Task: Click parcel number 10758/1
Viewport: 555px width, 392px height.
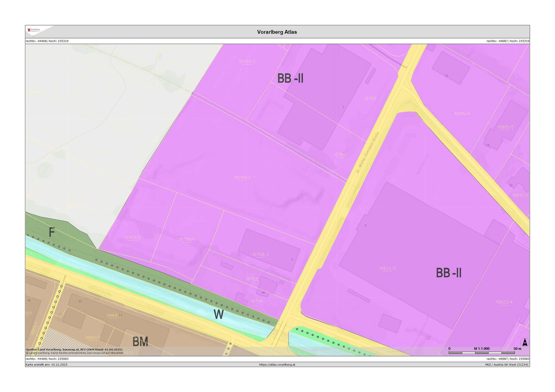Action: pyautogui.click(x=187, y=240)
